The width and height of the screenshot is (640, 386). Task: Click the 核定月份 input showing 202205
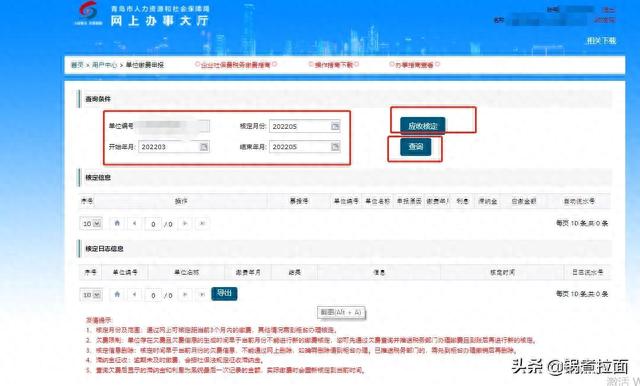[304, 126]
